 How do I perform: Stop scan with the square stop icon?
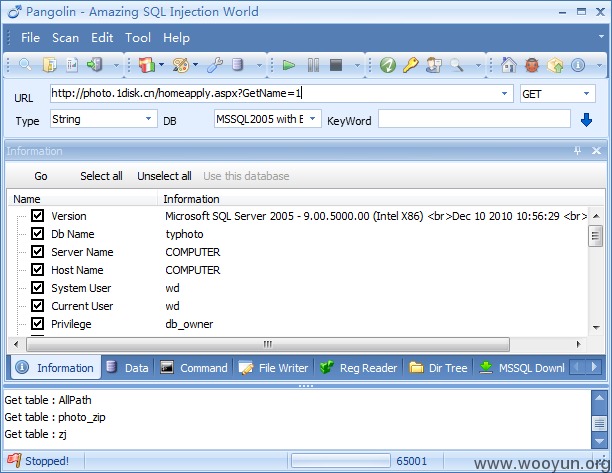click(336, 65)
